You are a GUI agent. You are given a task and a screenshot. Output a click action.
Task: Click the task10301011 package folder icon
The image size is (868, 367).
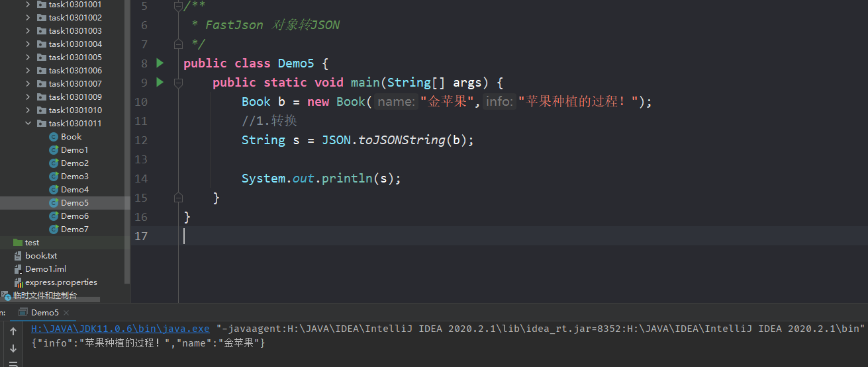(x=42, y=124)
